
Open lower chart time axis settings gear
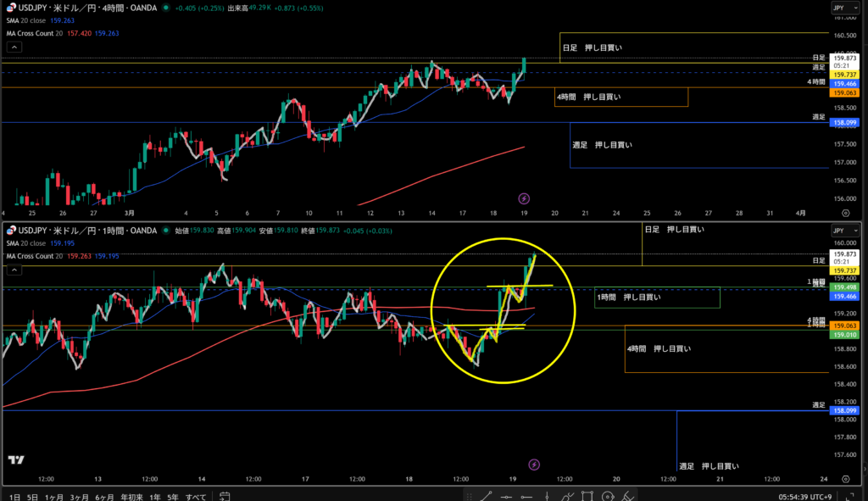pos(845,478)
